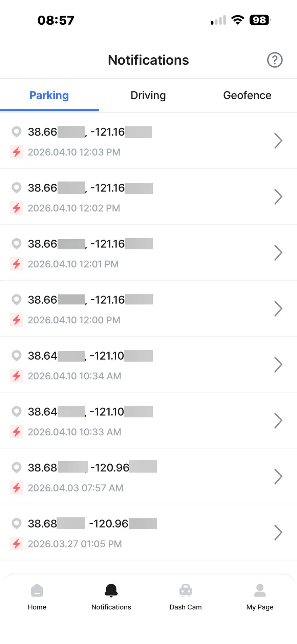Tap the Notifications bell icon
The width and height of the screenshot is (297, 644).
(111, 590)
